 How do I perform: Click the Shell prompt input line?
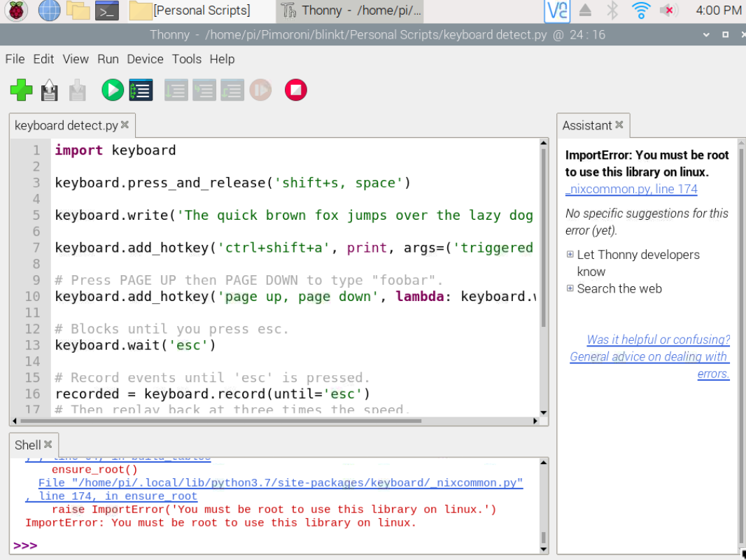pyautogui.click(x=276, y=545)
